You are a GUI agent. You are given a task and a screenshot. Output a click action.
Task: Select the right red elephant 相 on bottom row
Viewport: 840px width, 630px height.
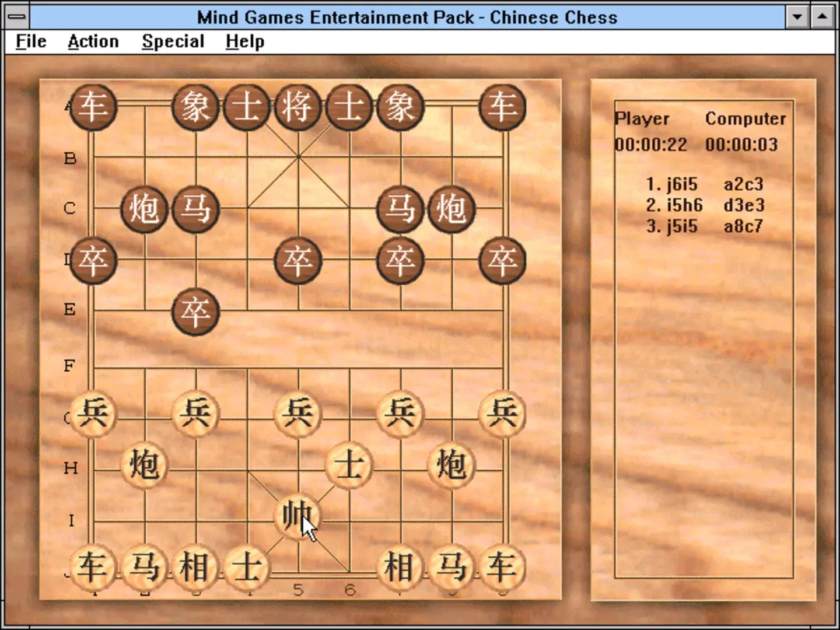pos(400,567)
